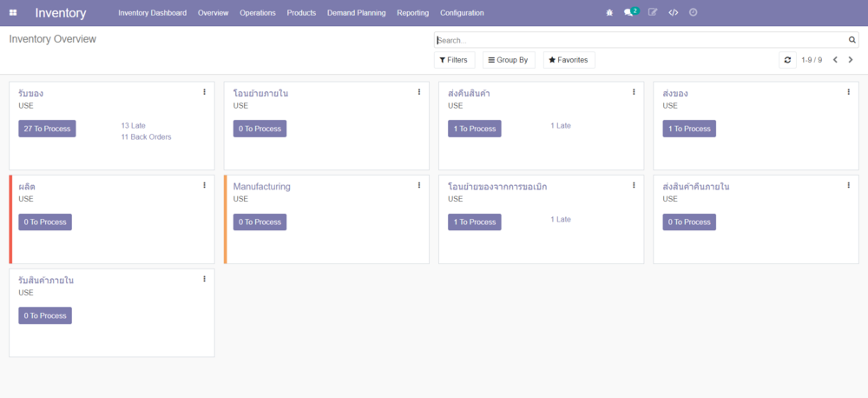Open kebab menu on ผลิต card

pyautogui.click(x=204, y=185)
